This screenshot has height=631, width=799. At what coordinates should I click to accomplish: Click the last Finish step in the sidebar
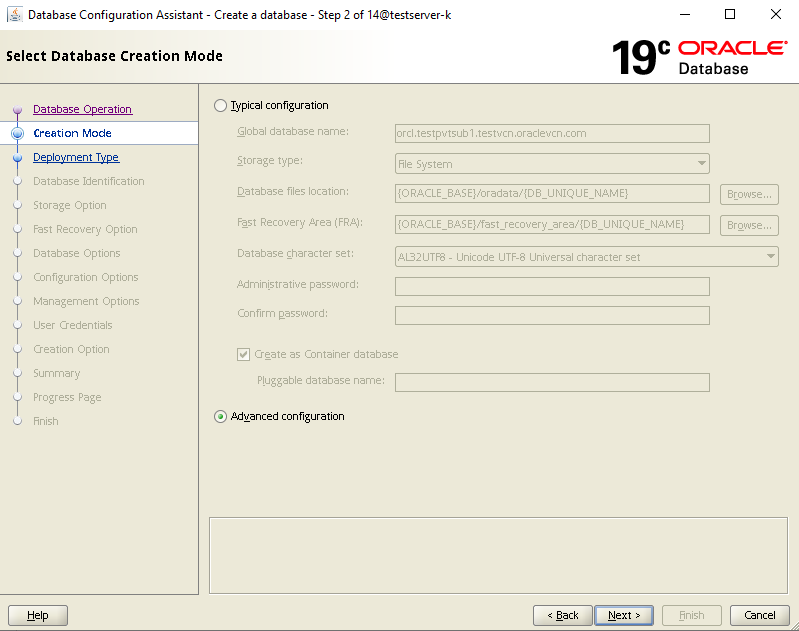(46, 421)
